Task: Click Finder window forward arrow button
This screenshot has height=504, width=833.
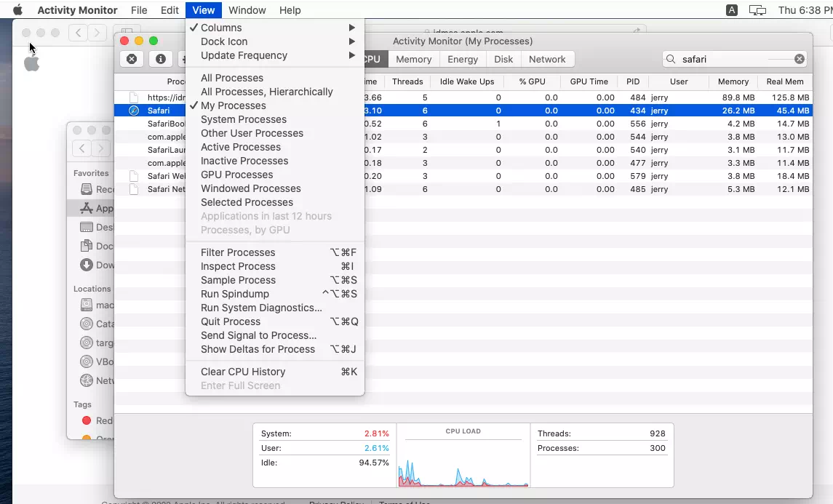Action: [x=100, y=148]
